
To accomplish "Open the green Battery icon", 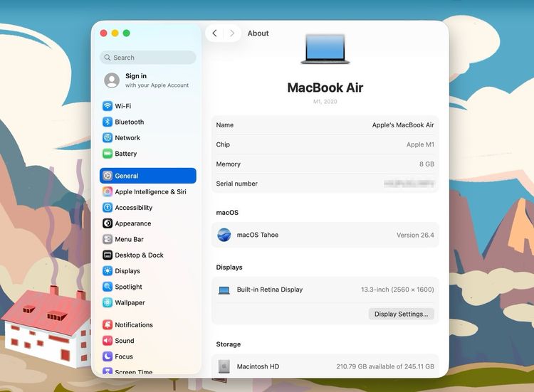I will 108,154.
